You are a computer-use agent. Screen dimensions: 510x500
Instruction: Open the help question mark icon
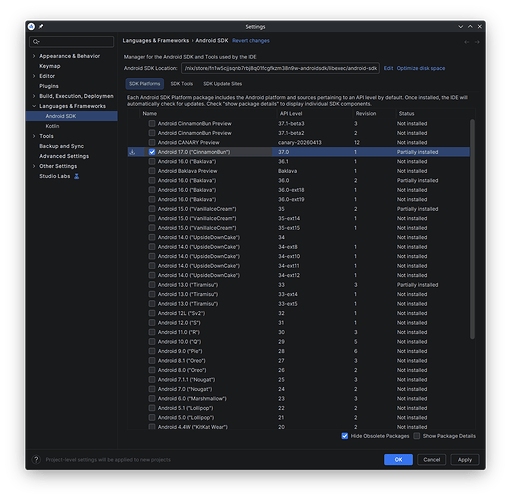tap(36, 460)
